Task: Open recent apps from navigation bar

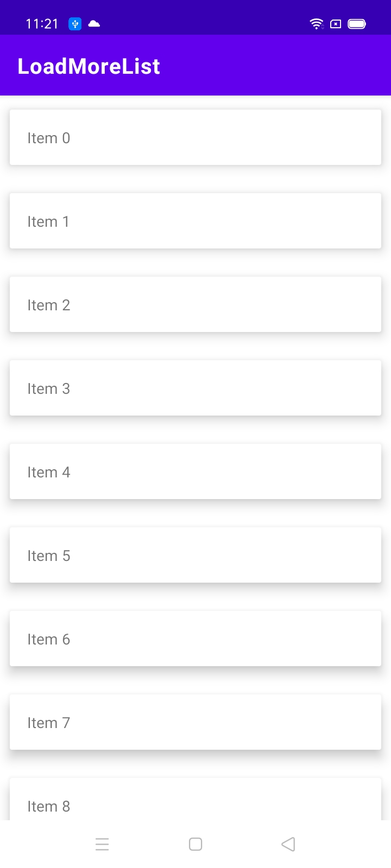Action: [x=103, y=844]
